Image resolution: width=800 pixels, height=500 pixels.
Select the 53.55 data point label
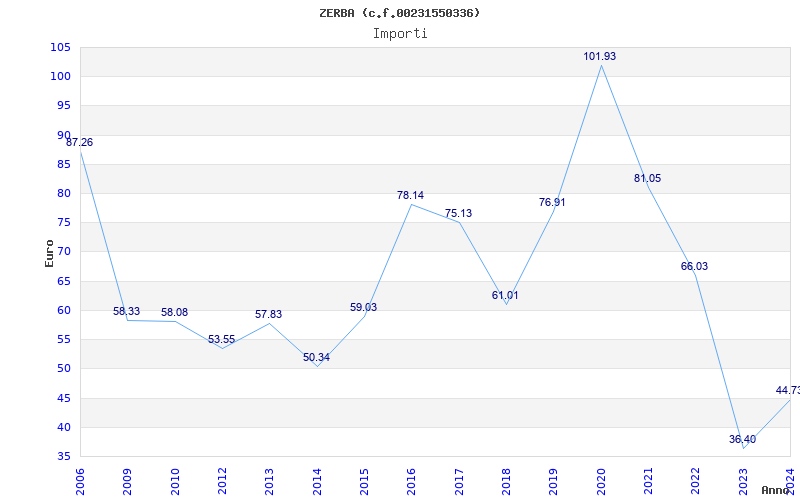coord(221,339)
